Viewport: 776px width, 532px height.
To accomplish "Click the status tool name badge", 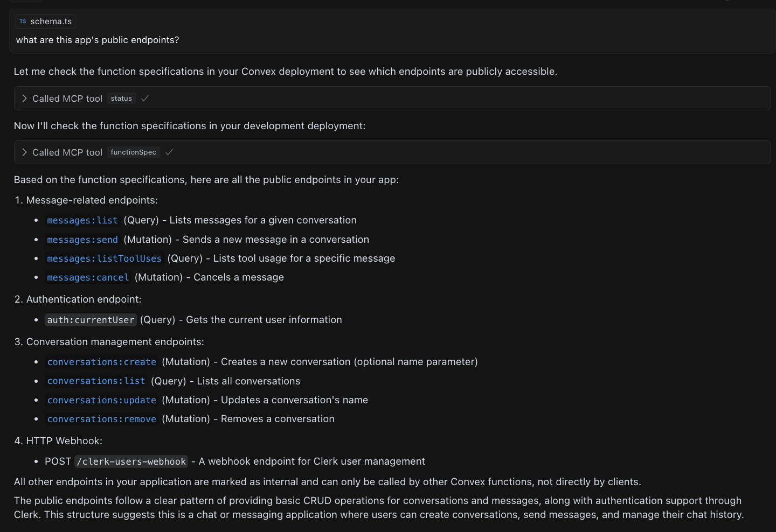I will point(121,99).
